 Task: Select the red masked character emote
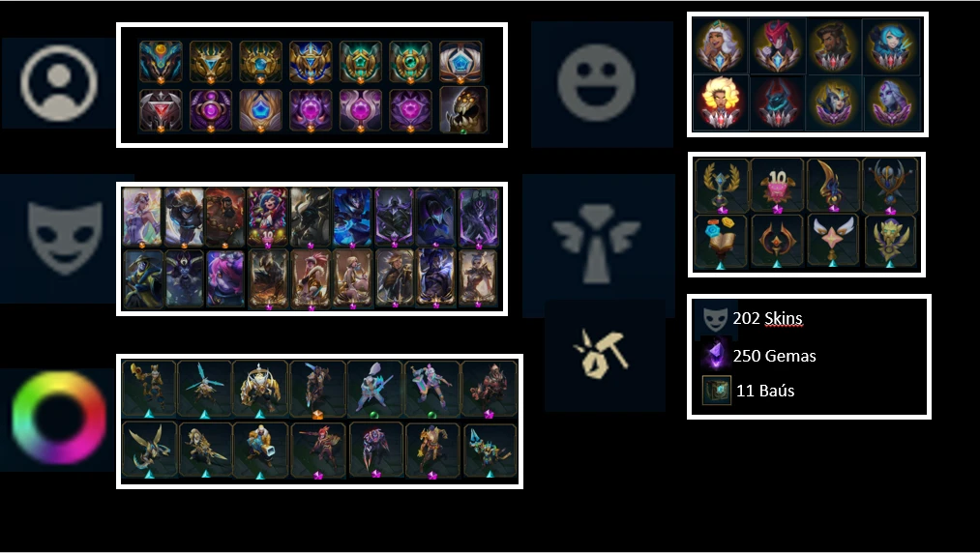(777, 45)
